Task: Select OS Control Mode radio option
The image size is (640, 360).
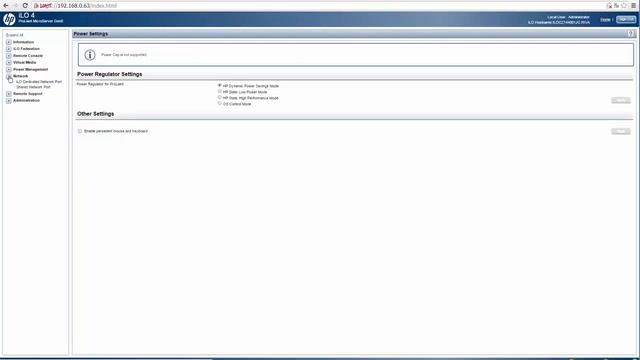Action: 220,104
